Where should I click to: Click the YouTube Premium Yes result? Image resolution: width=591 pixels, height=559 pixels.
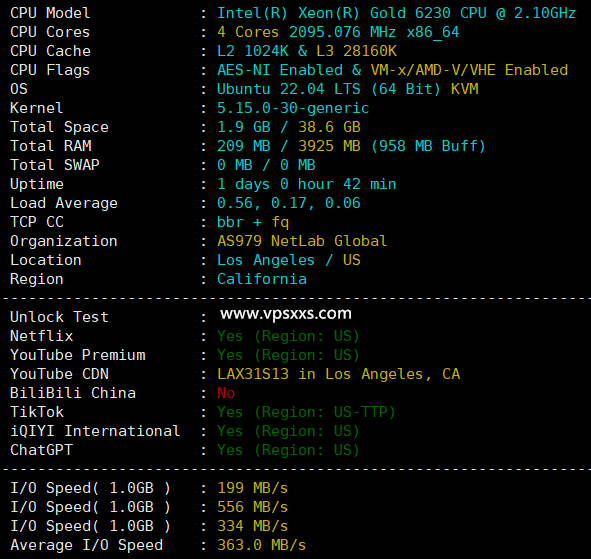[x=288, y=355]
